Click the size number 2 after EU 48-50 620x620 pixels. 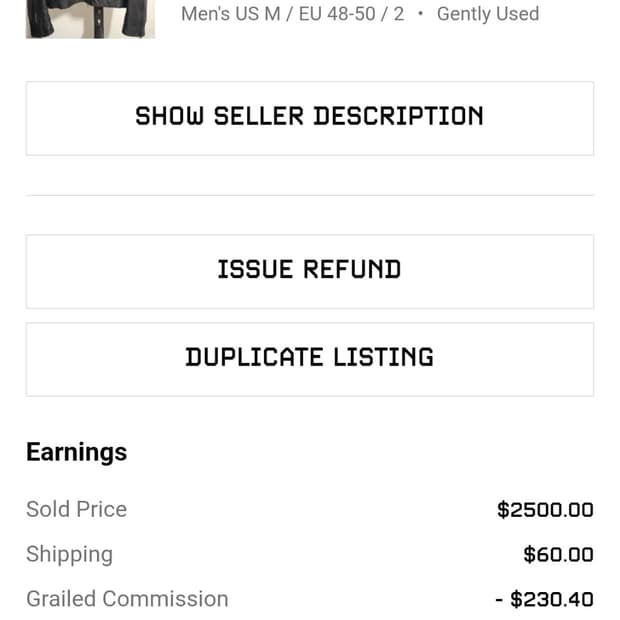(x=398, y=14)
